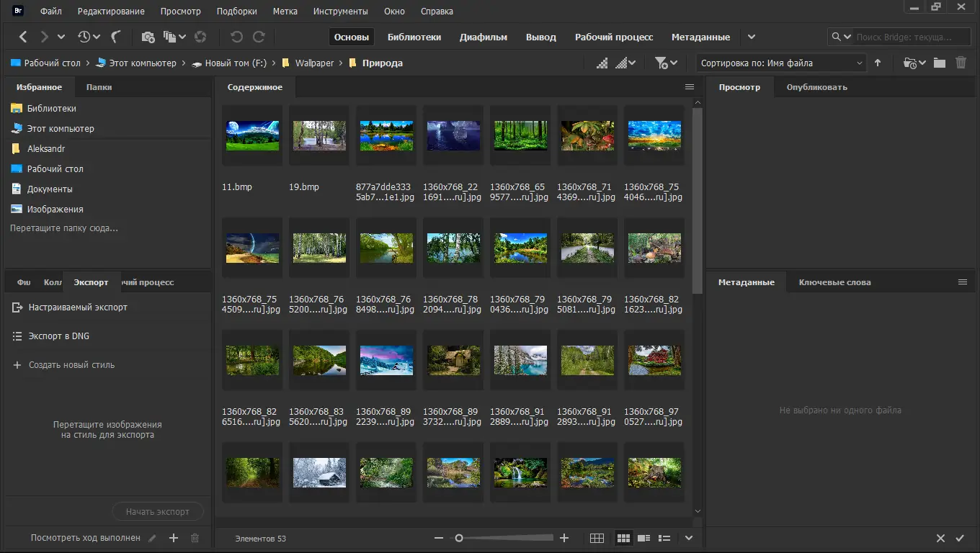Click the Delete item trash icon
Image resolution: width=980 pixels, height=553 pixels.
pyautogui.click(x=961, y=63)
